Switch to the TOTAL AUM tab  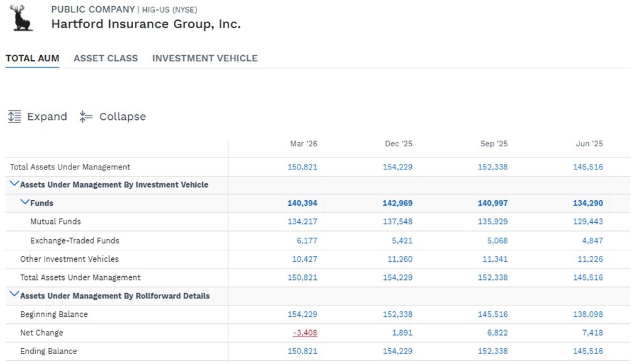tap(33, 58)
